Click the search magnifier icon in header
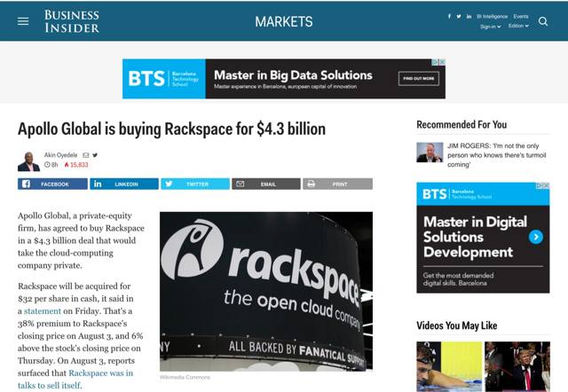568x392 pixels. tap(543, 21)
